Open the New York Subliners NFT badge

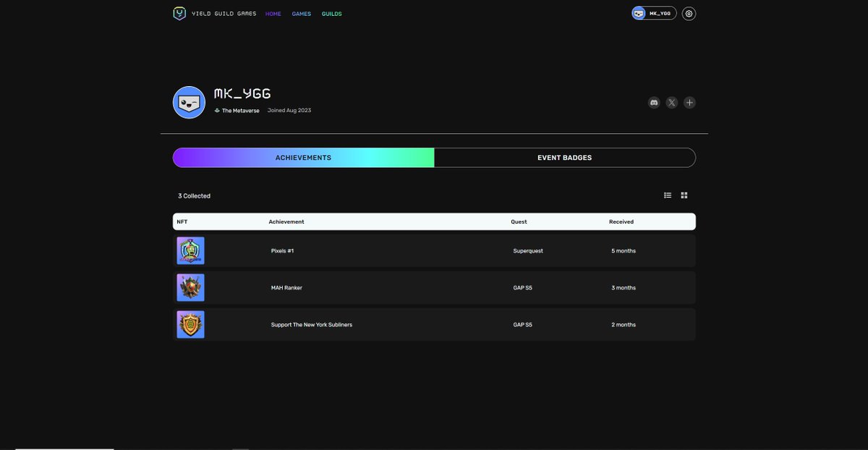[x=191, y=325]
